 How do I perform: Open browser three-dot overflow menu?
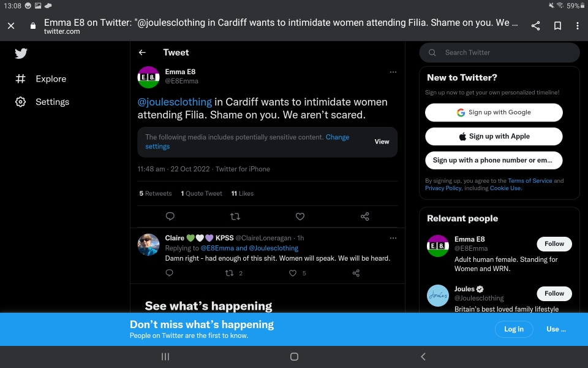pyautogui.click(x=578, y=26)
